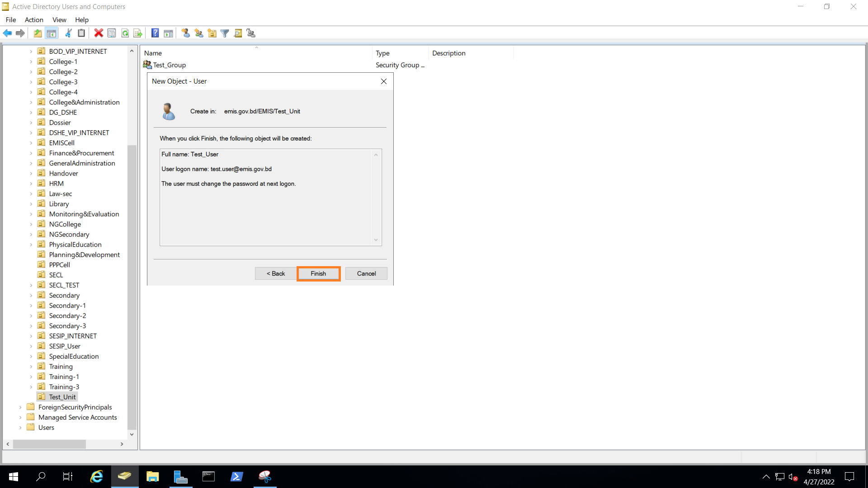Expand the Secondary-2 tree node
This screenshot has width=868, height=488.
click(x=31, y=316)
